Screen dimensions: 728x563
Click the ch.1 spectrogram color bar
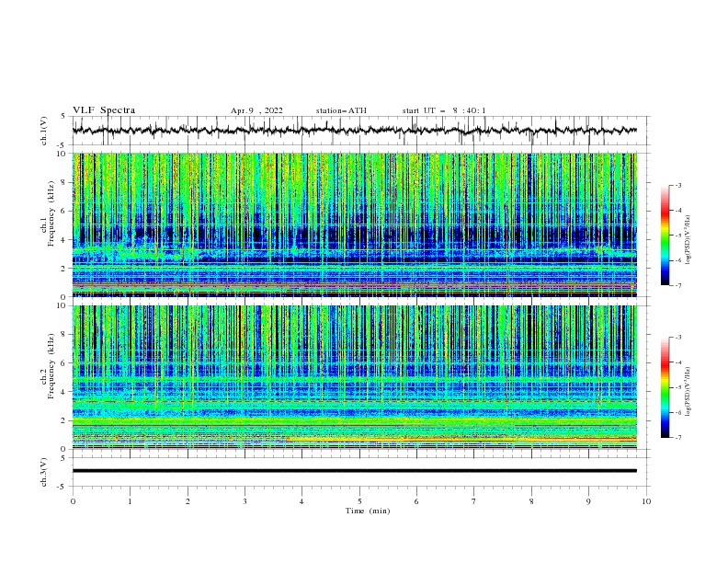coord(665,236)
